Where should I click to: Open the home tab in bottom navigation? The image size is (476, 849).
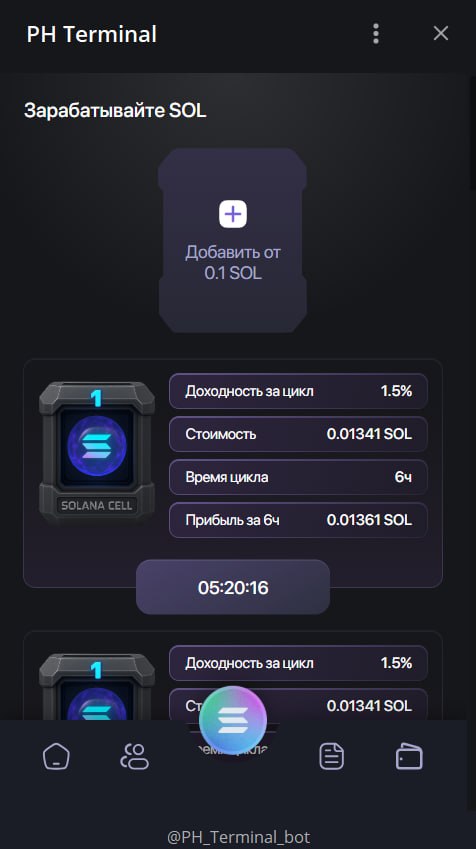(56, 756)
